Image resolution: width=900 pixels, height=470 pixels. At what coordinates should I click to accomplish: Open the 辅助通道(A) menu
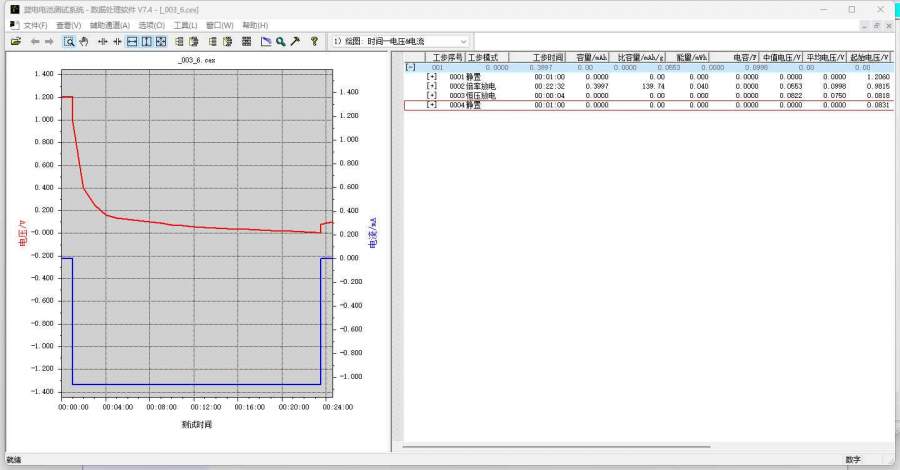point(109,25)
